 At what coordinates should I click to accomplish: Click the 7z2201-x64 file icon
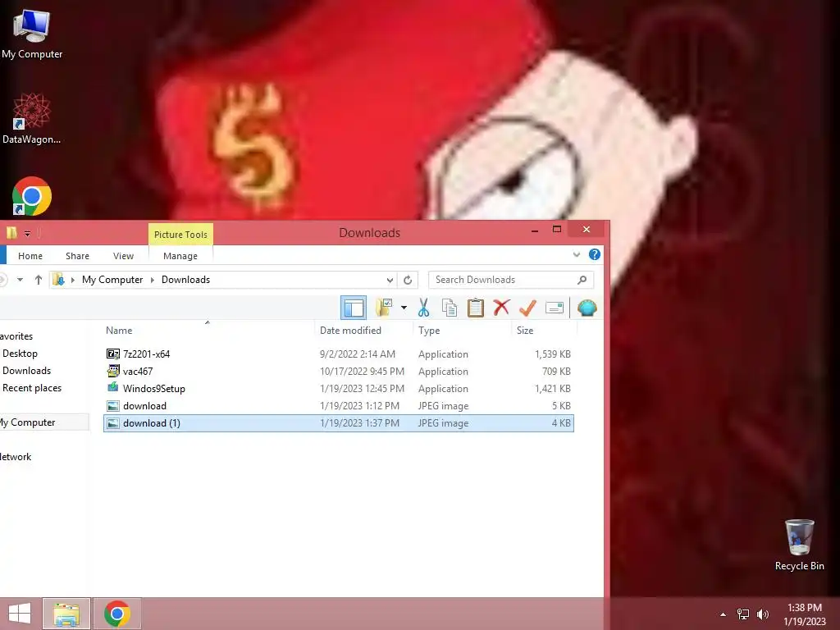click(x=113, y=354)
